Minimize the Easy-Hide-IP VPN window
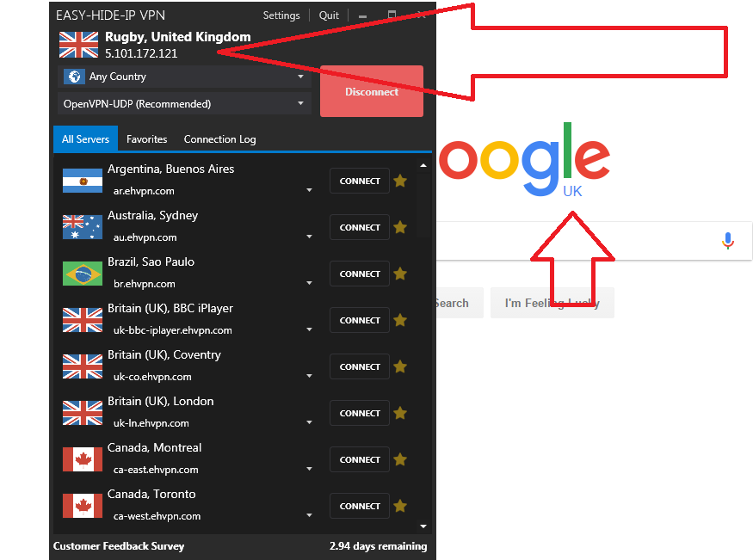The width and height of the screenshot is (753, 560). (362, 15)
